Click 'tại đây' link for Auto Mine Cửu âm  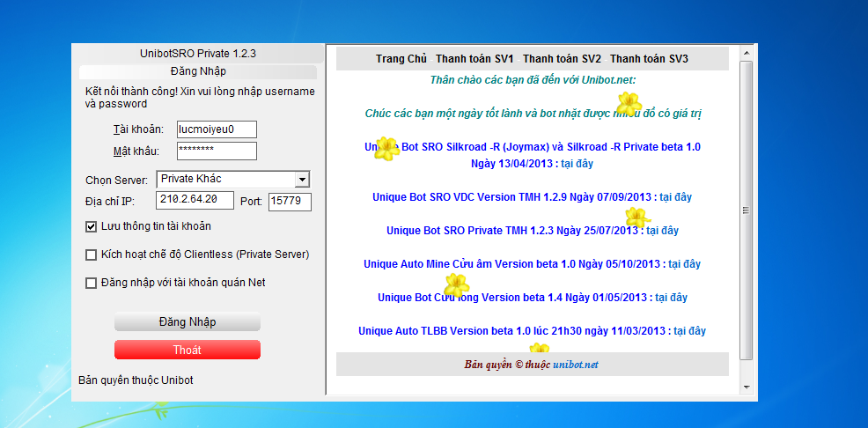coord(684,264)
